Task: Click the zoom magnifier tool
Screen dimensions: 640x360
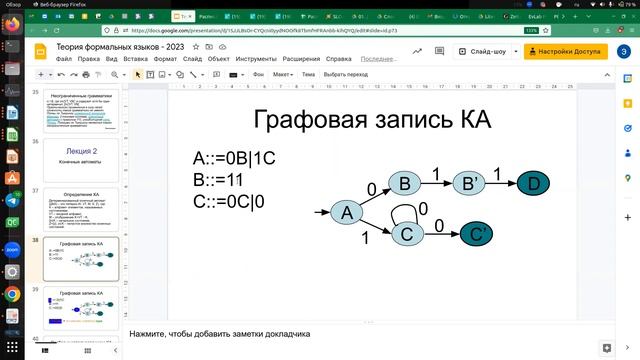Action: pyautogui.click(x=114, y=75)
